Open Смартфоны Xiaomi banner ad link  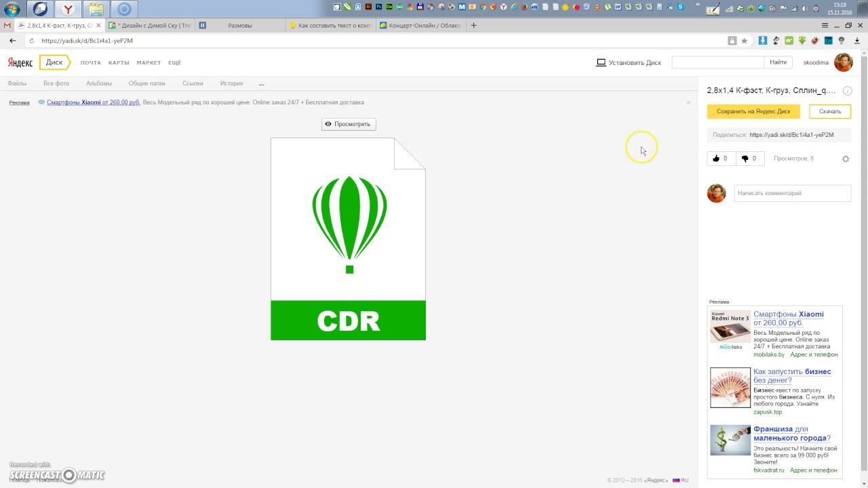point(94,102)
